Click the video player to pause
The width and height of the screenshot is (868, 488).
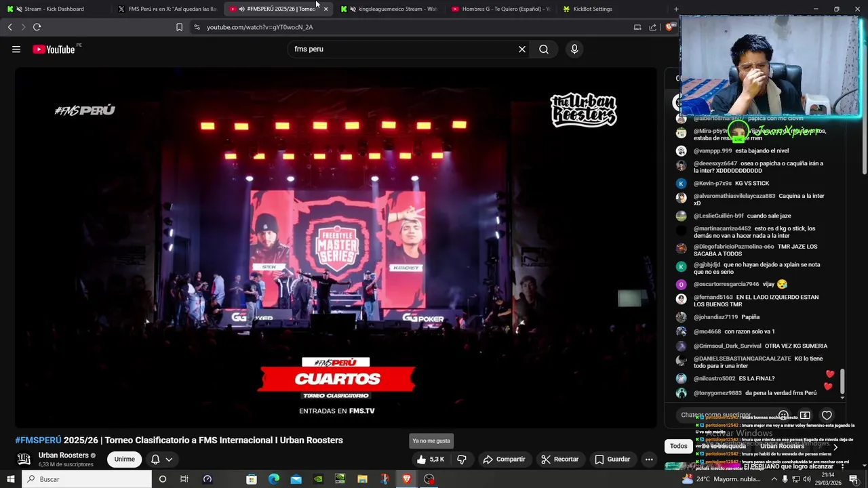(x=336, y=247)
